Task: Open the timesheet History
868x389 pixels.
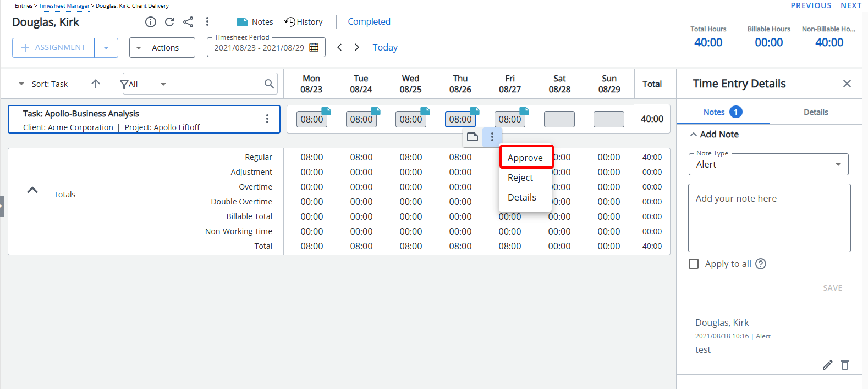Action: pyautogui.click(x=304, y=22)
